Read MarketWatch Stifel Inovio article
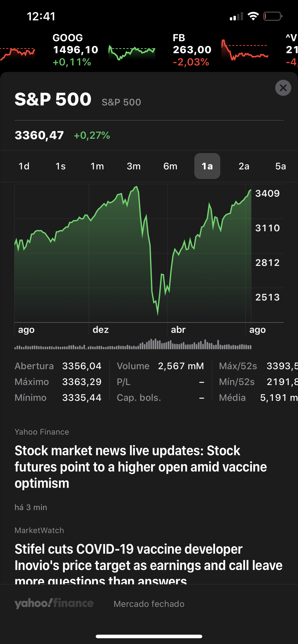Screen dimensions: 298x644 pos(148,560)
